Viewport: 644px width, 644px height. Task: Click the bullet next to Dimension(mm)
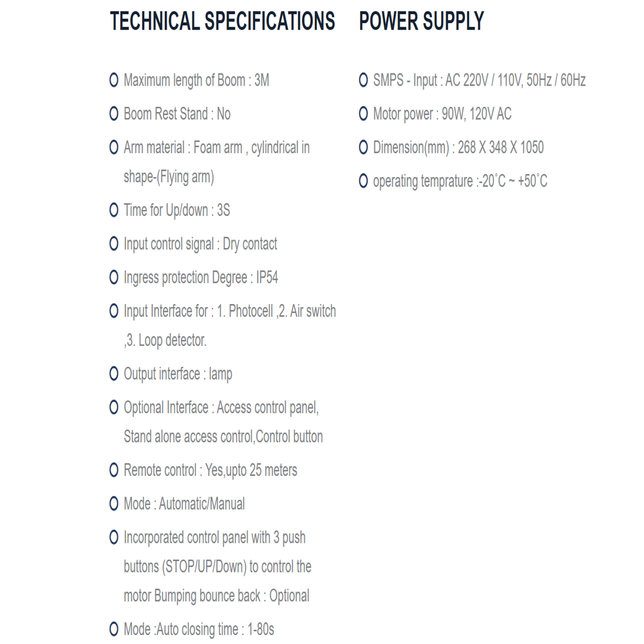363,147
